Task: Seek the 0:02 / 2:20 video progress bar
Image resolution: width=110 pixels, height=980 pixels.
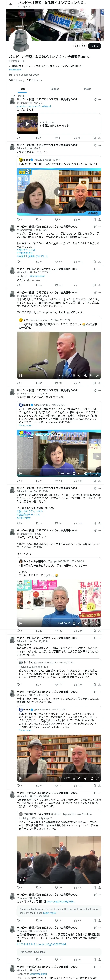Action: point(59,371)
